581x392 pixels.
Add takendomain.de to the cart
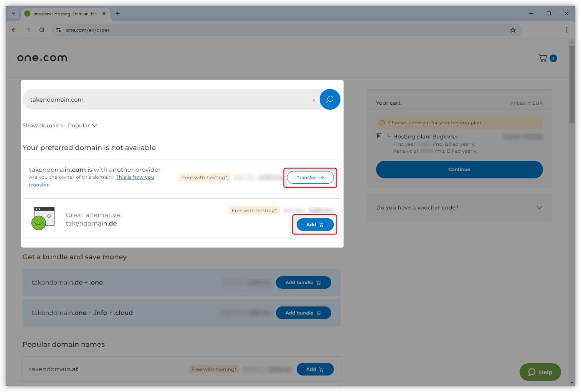pos(315,225)
